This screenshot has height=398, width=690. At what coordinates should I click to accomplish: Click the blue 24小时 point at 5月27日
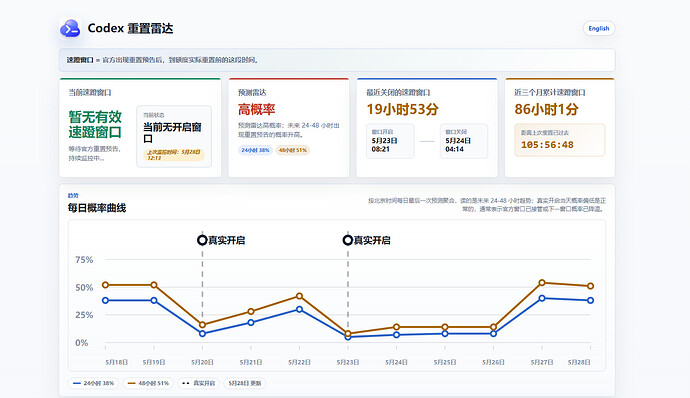542,298
